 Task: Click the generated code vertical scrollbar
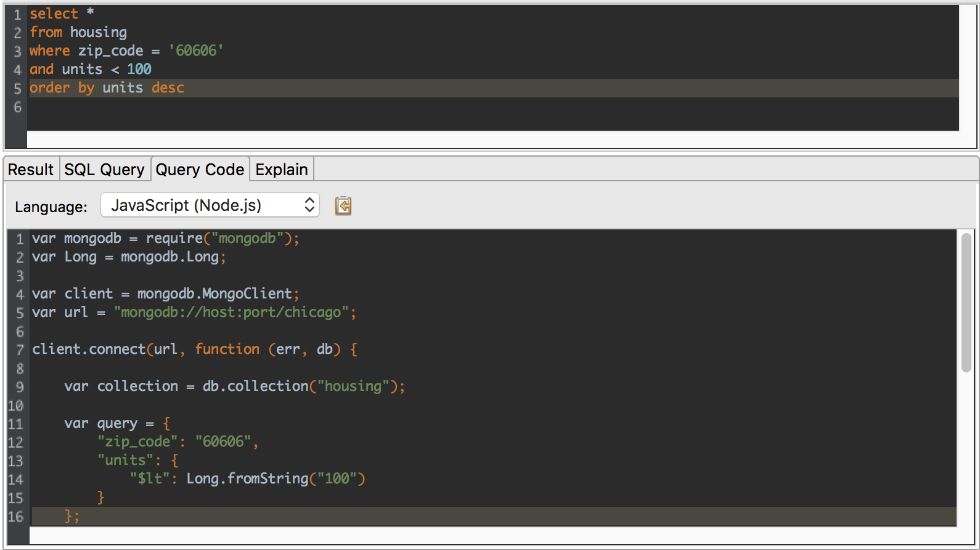pos(966,302)
